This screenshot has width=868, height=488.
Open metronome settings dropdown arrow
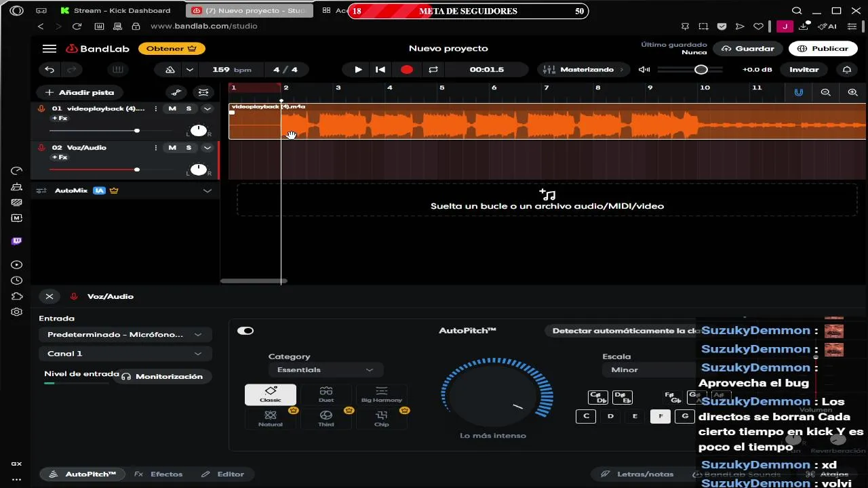190,70
